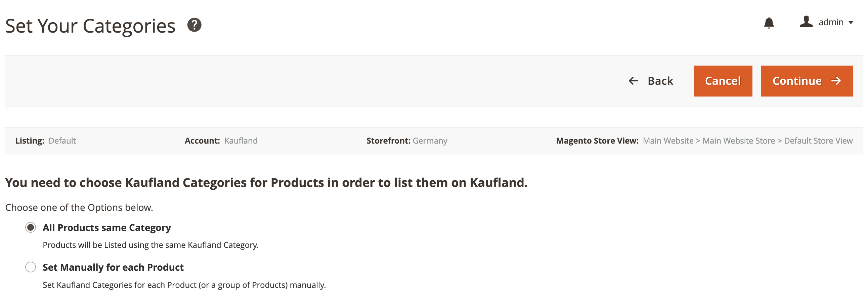The width and height of the screenshot is (868, 302).
Task: Cancel the category setup
Action: pyautogui.click(x=723, y=81)
